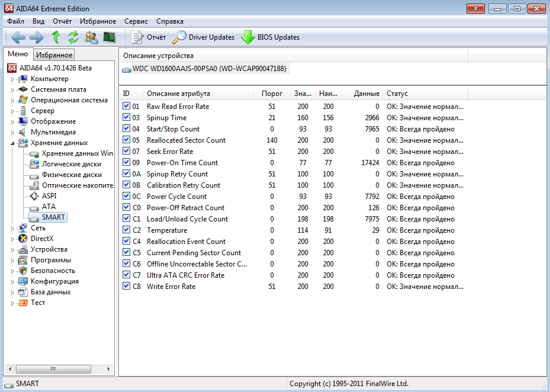The width and height of the screenshot is (550, 392).
Task: Click the WDC WD1600AAJS drive icon
Action: [126, 69]
